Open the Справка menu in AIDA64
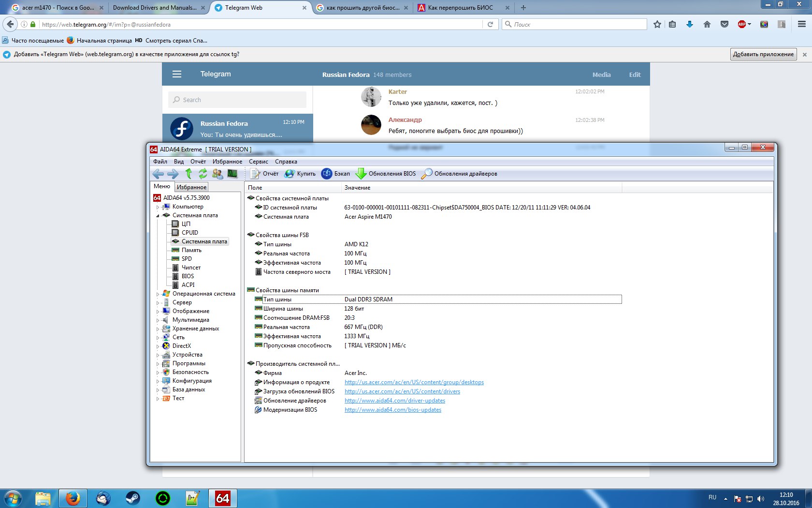The width and height of the screenshot is (812, 508). (x=286, y=162)
